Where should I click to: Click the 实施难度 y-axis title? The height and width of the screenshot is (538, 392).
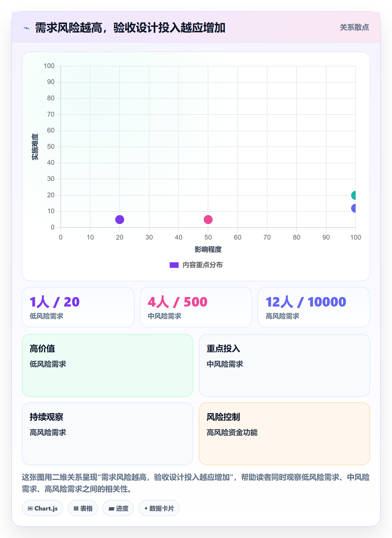point(35,147)
